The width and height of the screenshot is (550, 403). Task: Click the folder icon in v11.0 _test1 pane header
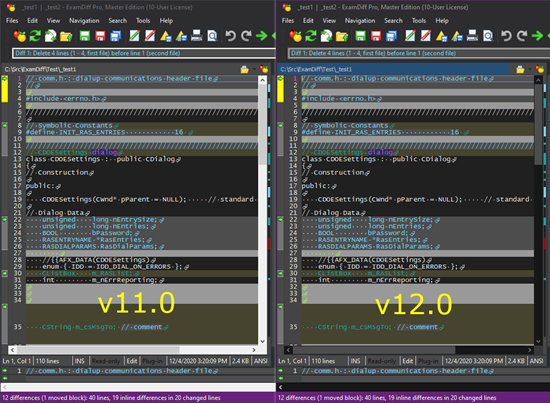coord(244,69)
